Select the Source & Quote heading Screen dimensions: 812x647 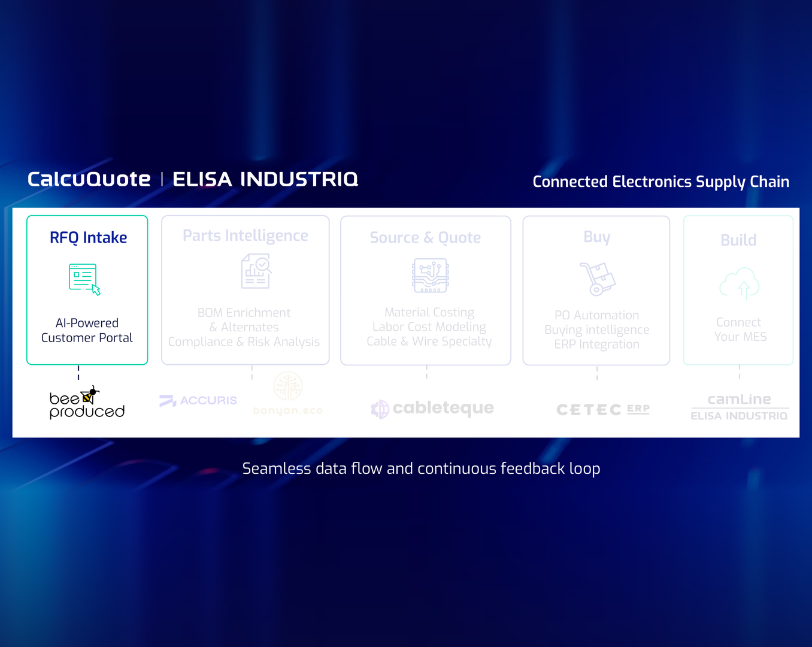tap(425, 238)
